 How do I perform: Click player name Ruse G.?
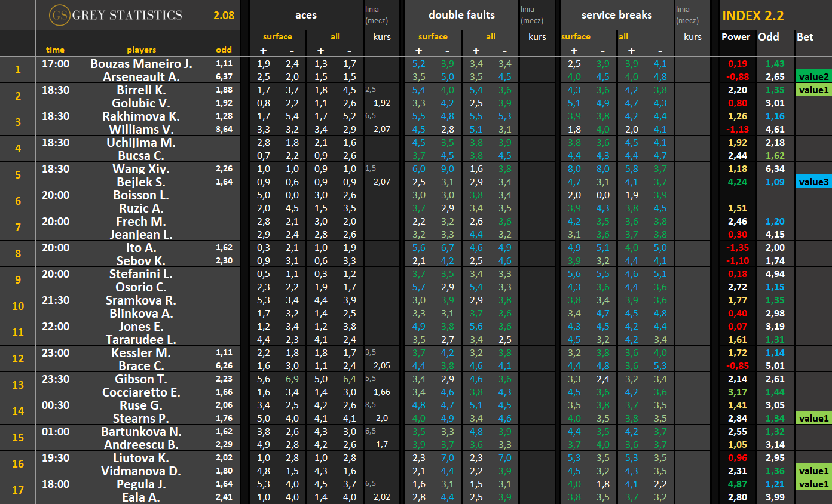[141, 405]
